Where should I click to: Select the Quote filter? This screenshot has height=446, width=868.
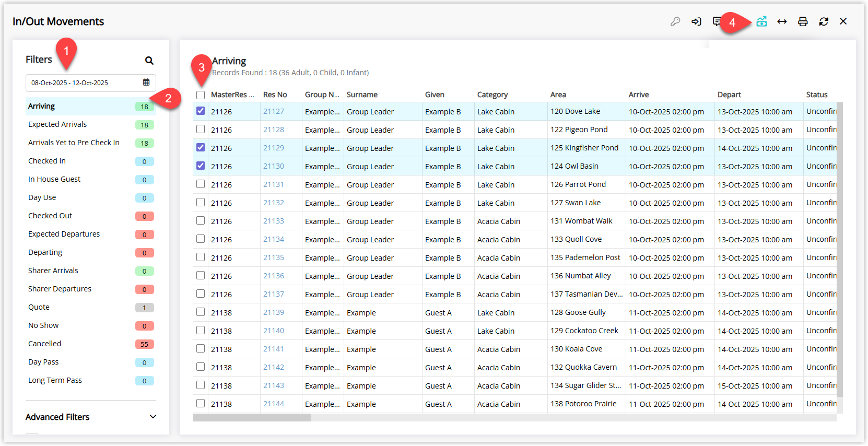point(91,308)
